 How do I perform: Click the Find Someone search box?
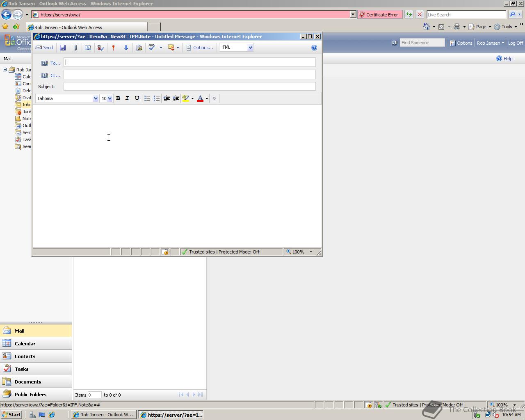(422, 43)
